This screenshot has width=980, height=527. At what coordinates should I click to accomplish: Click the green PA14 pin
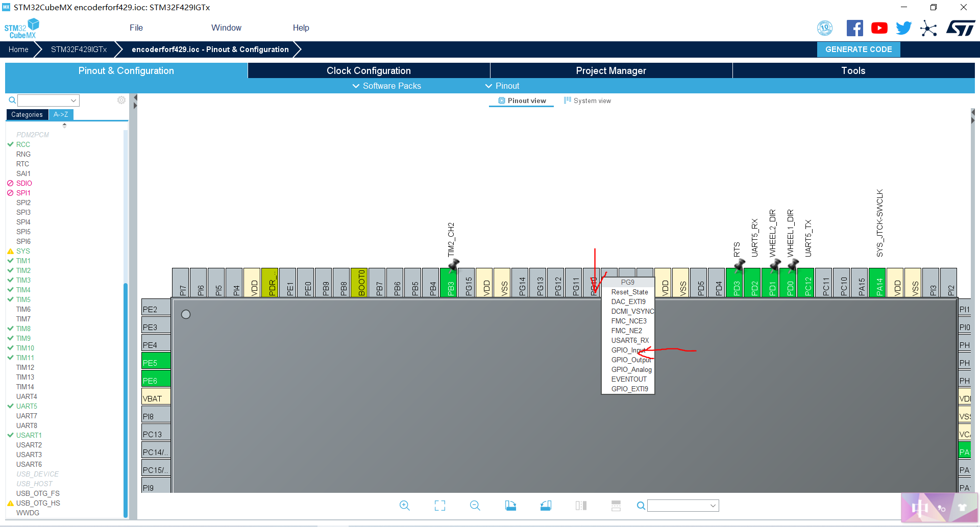tap(877, 282)
